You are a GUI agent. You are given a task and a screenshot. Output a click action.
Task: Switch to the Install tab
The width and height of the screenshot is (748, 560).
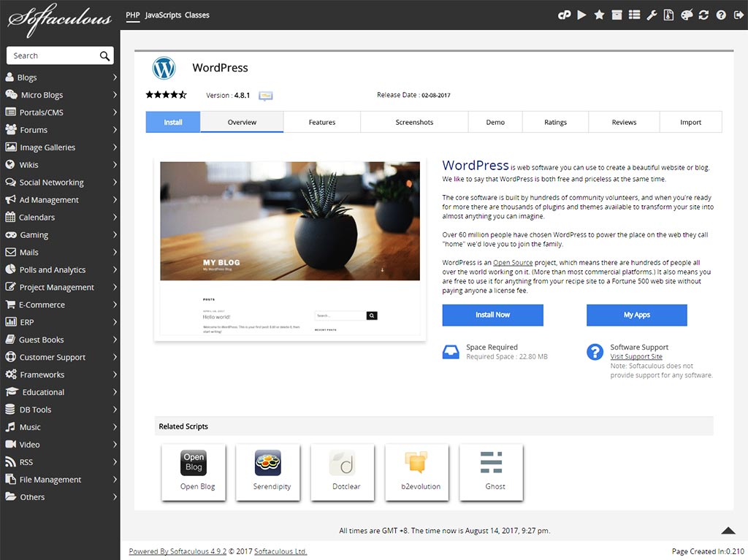tap(173, 122)
